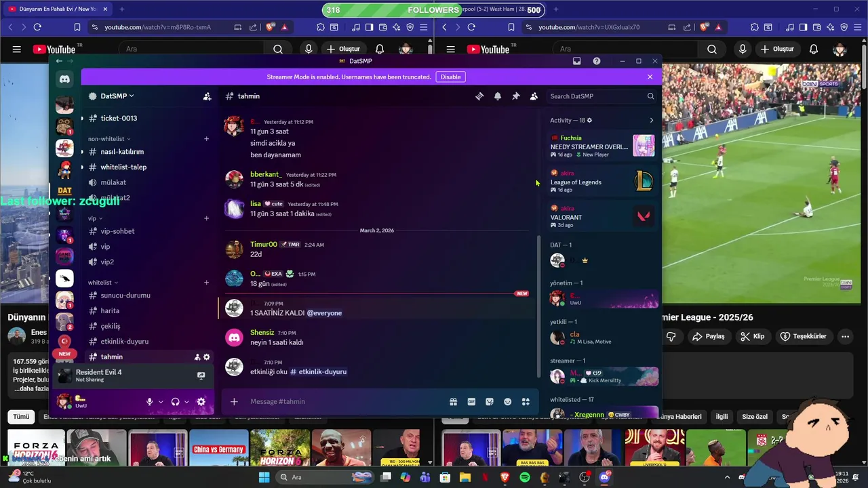Select the DAT server icon in sidebar

[x=64, y=191]
